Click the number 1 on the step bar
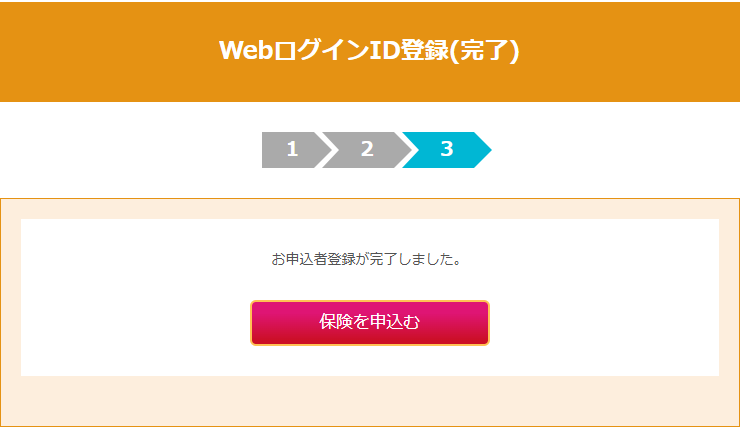Viewport: 743px width, 429px height. coord(292,150)
